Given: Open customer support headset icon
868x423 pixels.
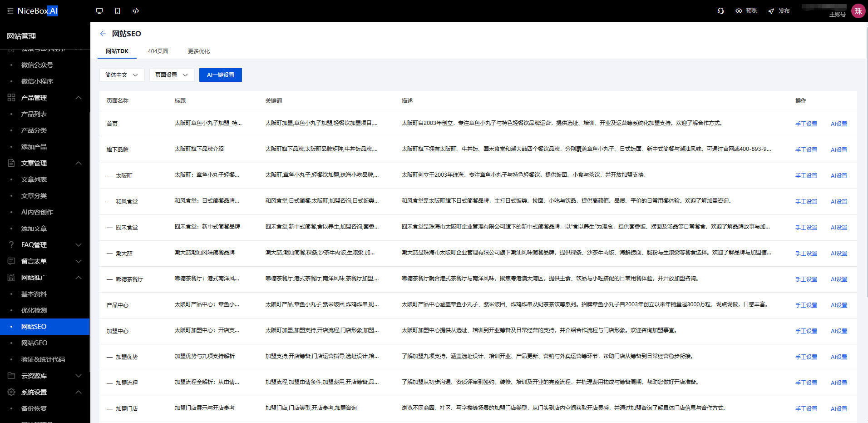Looking at the screenshot, I should pyautogui.click(x=720, y=11).
